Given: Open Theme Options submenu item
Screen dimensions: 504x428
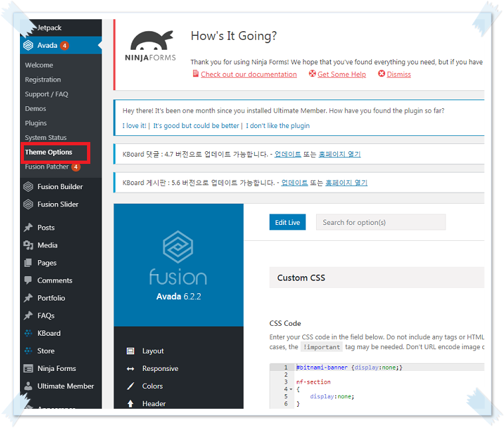Looking at the screenshot, I should click(48, 152).
